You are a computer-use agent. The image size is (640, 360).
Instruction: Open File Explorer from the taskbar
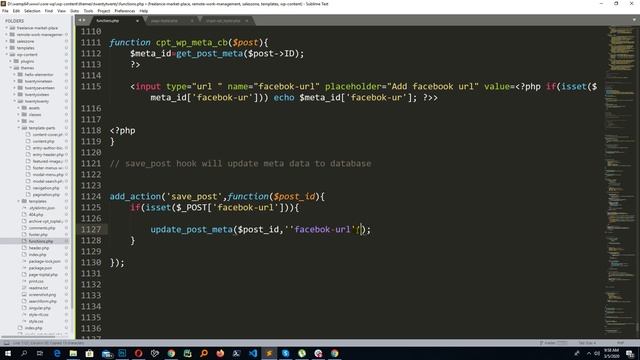point(73,353)
